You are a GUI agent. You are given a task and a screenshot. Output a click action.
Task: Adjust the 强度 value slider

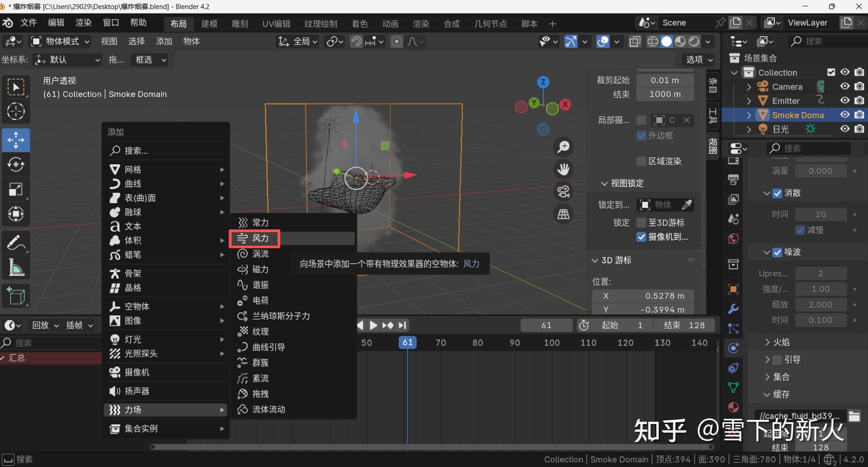821,289
